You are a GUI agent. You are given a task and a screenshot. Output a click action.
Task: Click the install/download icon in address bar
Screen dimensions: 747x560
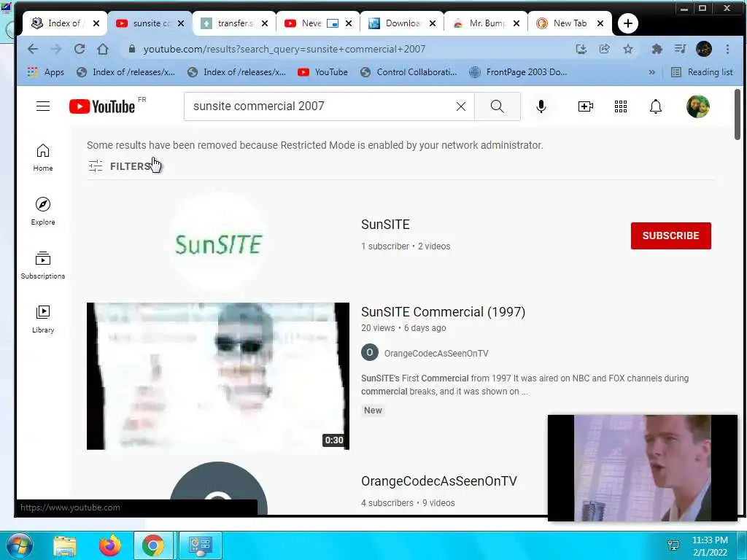pos(581,49)
